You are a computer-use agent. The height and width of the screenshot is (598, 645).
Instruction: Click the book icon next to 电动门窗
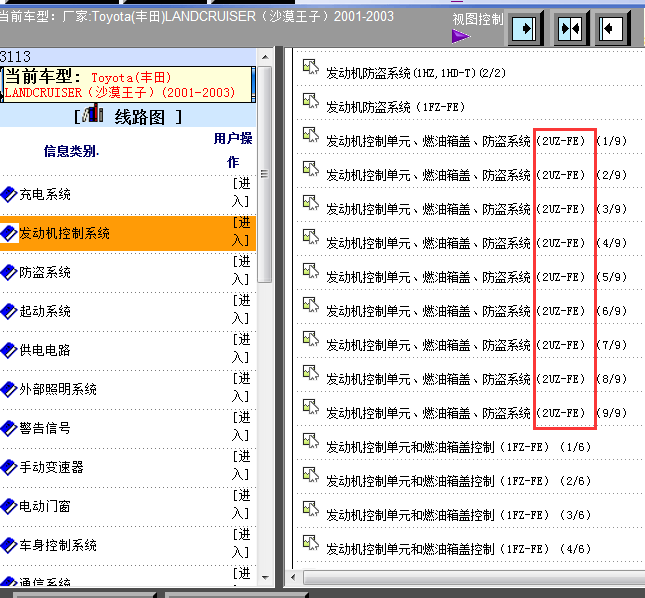(9, 506)
